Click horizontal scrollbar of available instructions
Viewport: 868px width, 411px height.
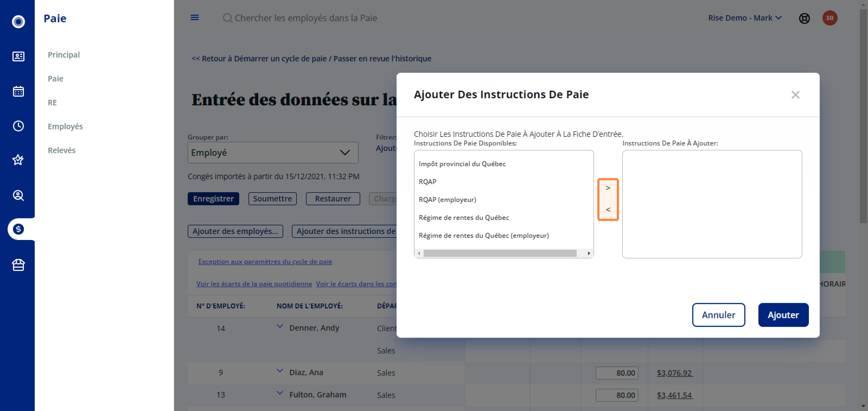(x=500, y=253)
